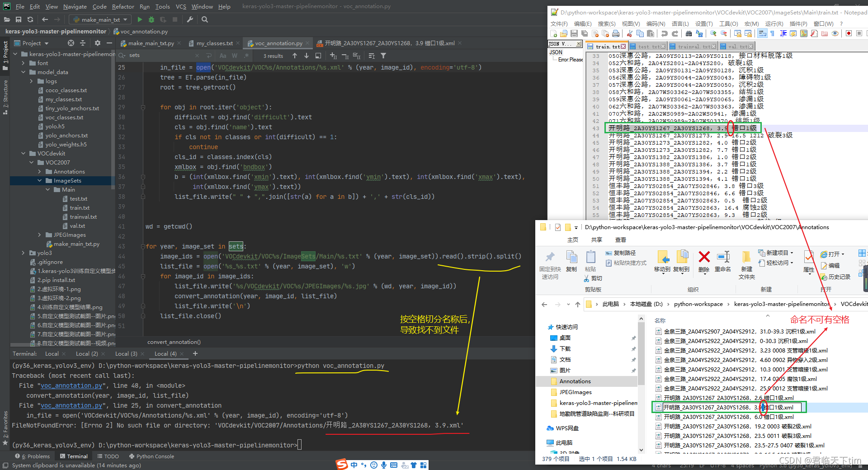Switch to my_classes.txt editor tab
This screenshot has height=470, width=868.
pyautogui.click(x=213, y=43)
